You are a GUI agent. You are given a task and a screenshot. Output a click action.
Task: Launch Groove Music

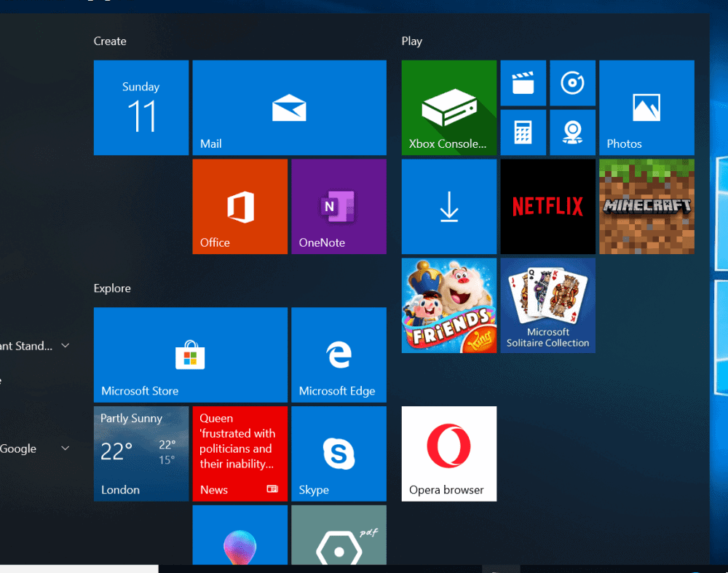(572, 82)
